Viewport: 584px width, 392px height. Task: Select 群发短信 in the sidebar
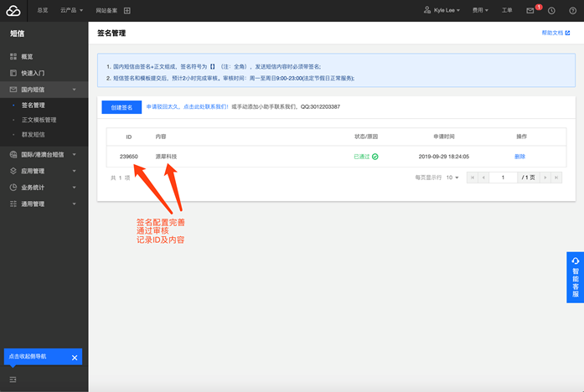[x=34, y=134]
